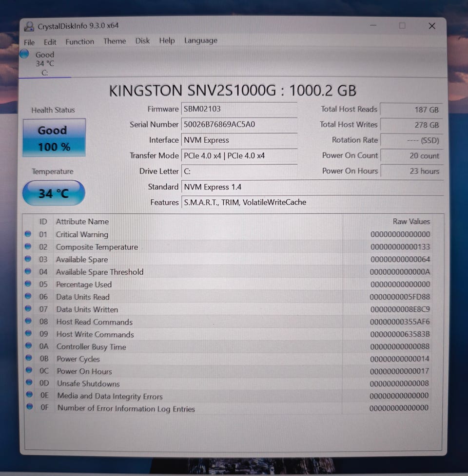Click the status dot for Critical Warning

[28, 234]
